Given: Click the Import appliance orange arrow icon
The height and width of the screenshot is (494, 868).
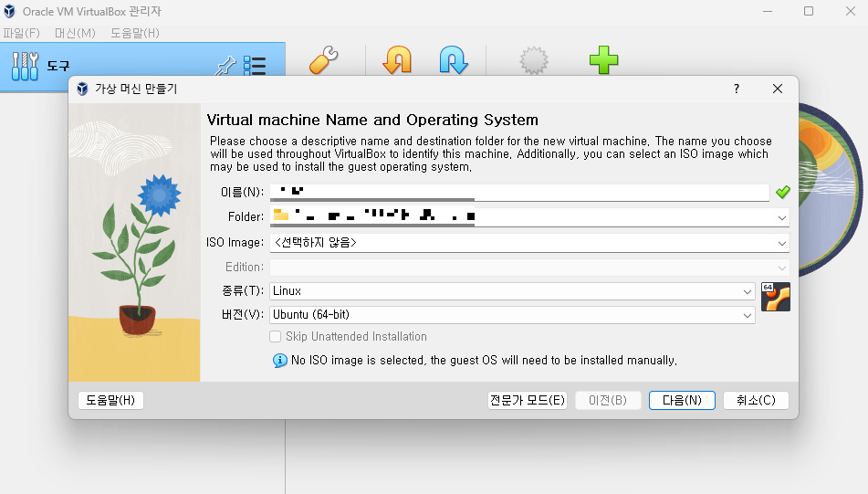Looking at the screenshot, I should [x=397, y=60].
